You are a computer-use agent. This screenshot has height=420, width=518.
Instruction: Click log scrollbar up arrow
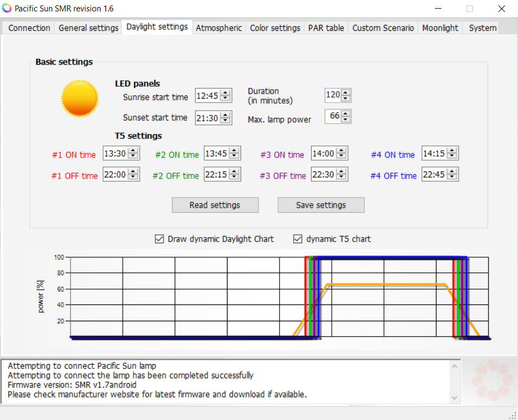(454, 366)
